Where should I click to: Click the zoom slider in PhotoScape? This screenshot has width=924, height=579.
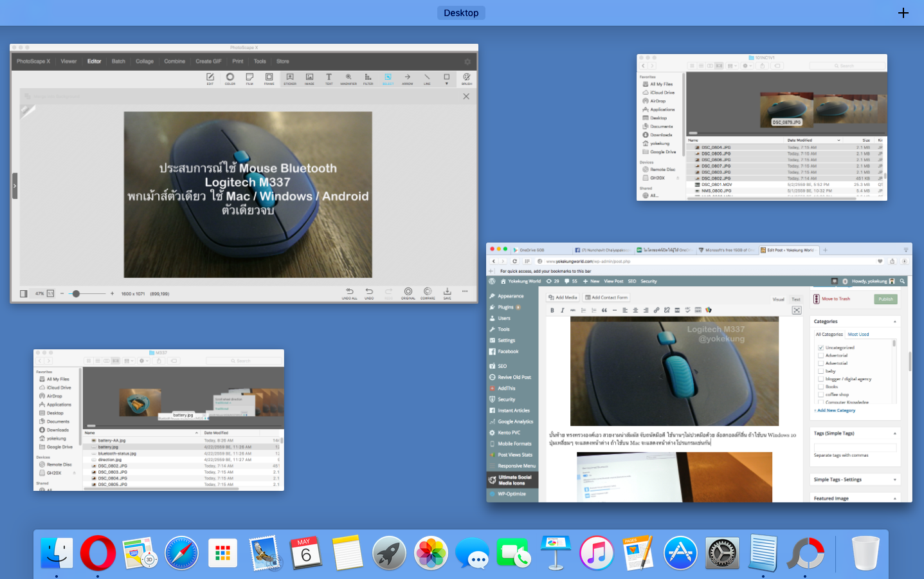(x=76, y=293)
